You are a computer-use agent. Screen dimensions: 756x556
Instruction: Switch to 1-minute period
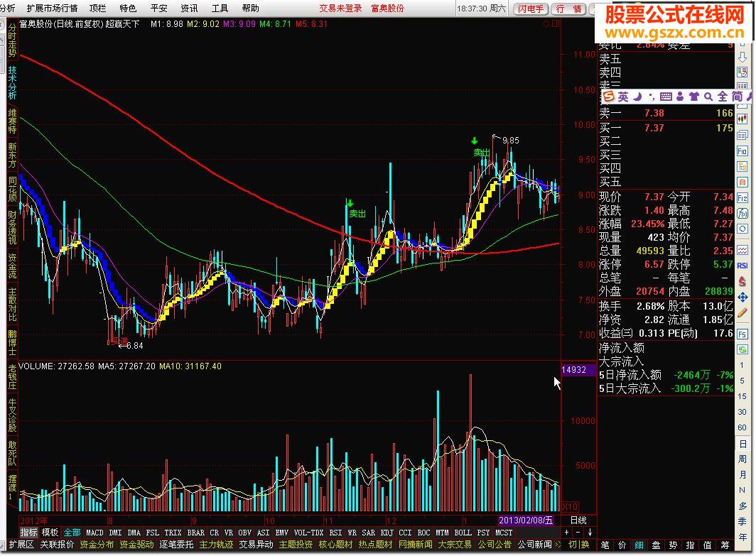pyautogui.click(x=742, y=365)
